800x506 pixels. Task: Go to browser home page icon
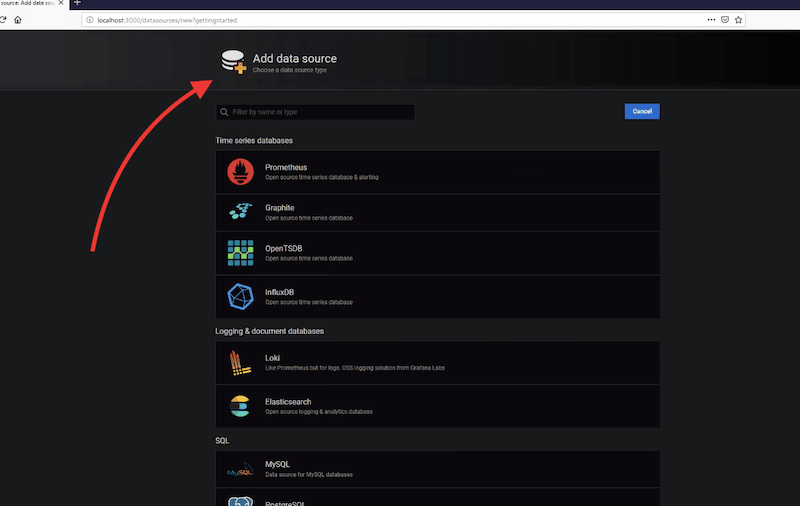click(x=18, y=20)
